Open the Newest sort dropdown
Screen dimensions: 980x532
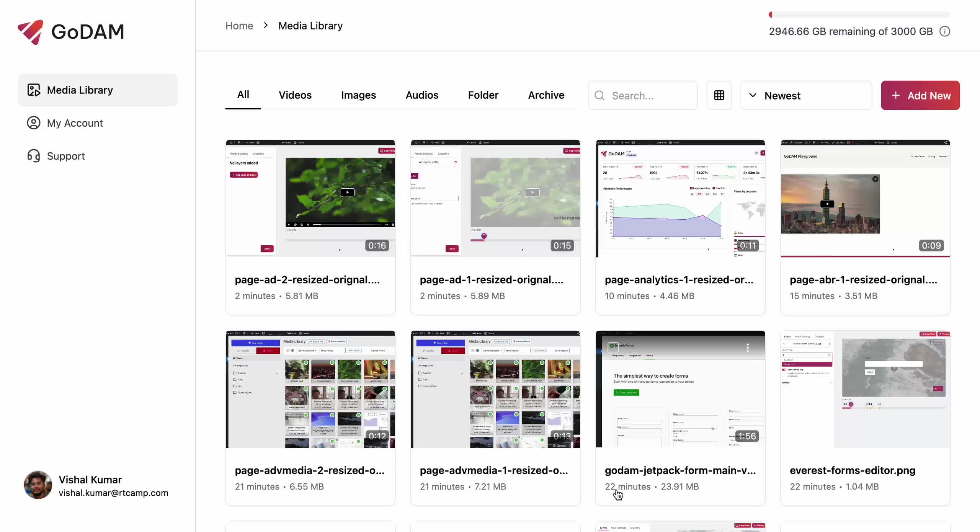[x=806, y=95]
